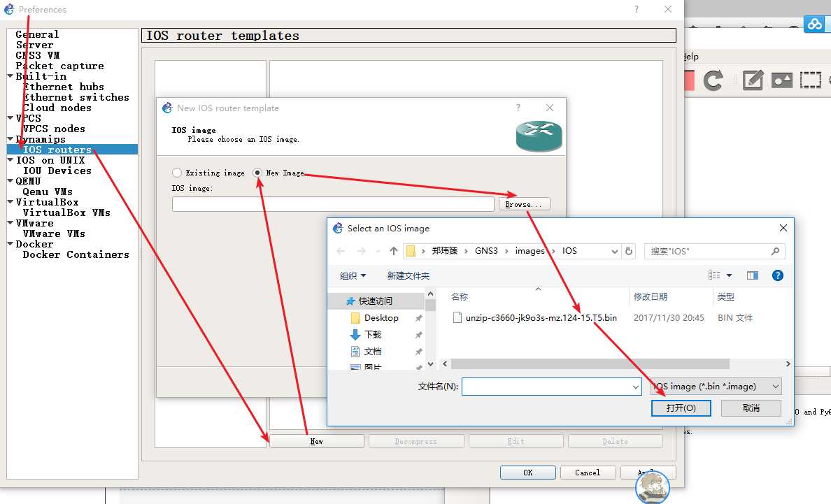Click the horizontal scrollbar of file list

[x=590, y=363]
